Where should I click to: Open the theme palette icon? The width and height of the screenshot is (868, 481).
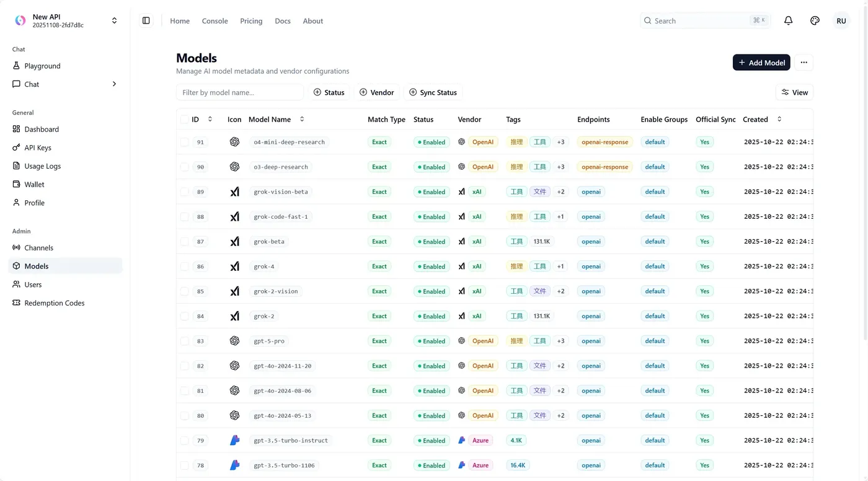(x=815, y=20)
